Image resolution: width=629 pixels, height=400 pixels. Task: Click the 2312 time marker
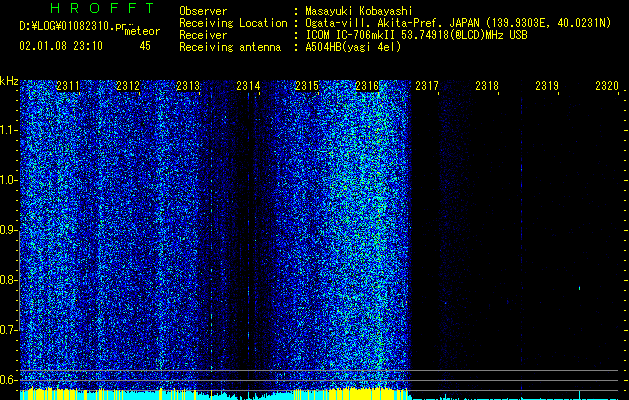point(128,85)
